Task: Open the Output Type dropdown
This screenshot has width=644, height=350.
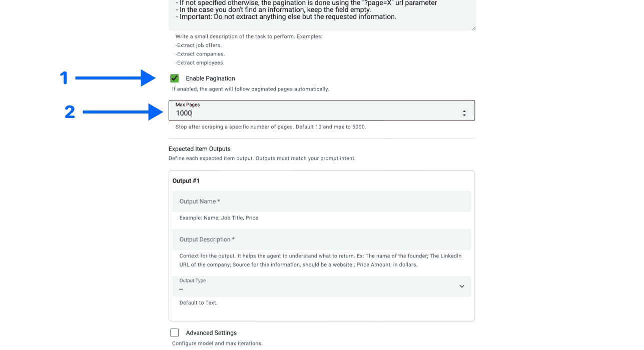Action: [322, 286]
